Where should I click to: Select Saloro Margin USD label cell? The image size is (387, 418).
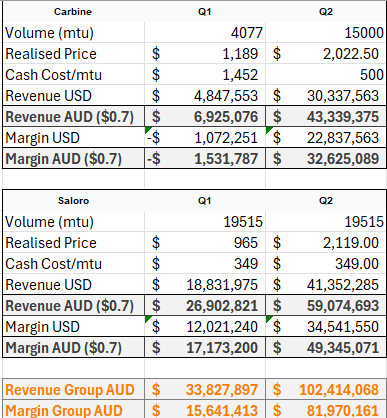click(73, 327)
